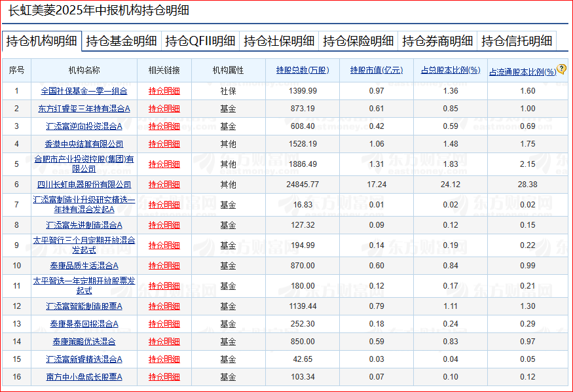Sort by 占总股本比例(%) header
The height and width of the screenshot is (392, 573).
pos(451,70)
